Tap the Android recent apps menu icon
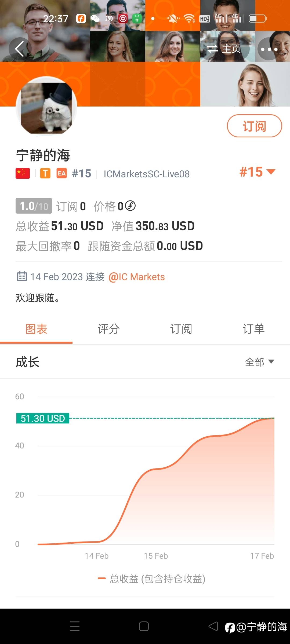The width and height of the screenshot is (290, 644). click(x=75, y=626)
